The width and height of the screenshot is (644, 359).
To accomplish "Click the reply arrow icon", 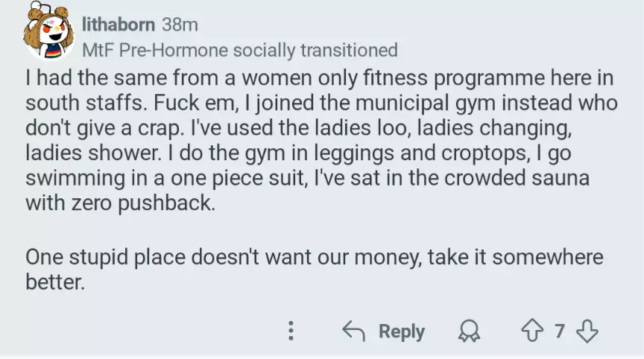I will click(x=353, y=331).
